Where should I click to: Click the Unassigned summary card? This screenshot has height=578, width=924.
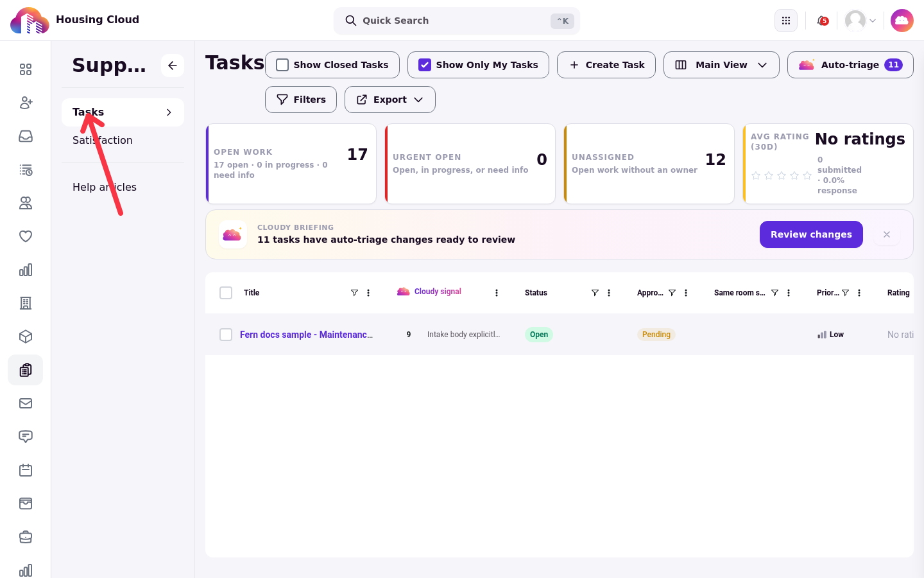(649, 164)
